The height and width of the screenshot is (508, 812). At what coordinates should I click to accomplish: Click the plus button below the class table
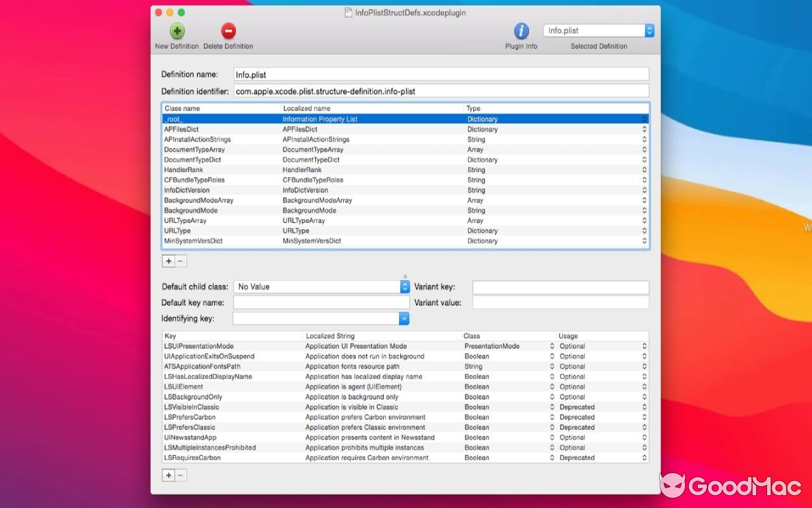[168, 261]
